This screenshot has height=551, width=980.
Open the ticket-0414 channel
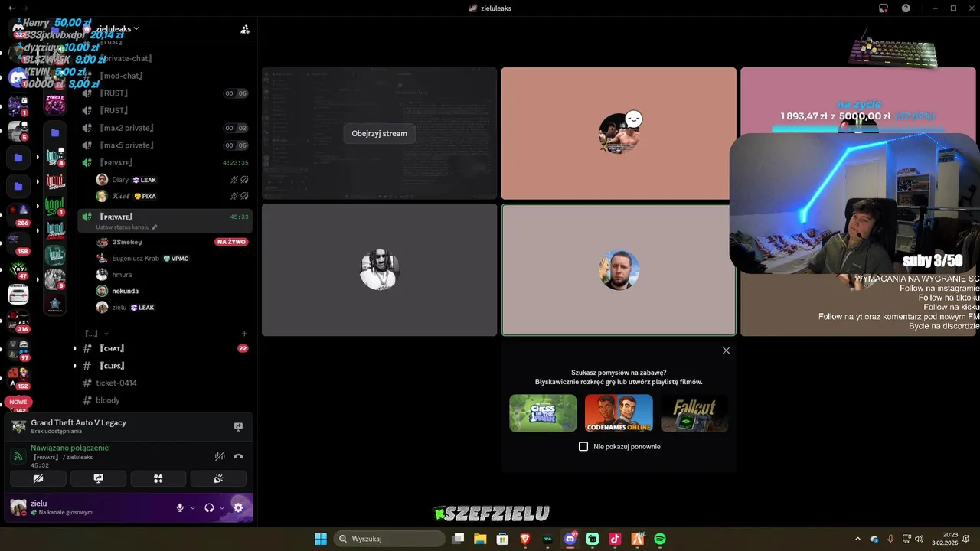coord(166,383)
